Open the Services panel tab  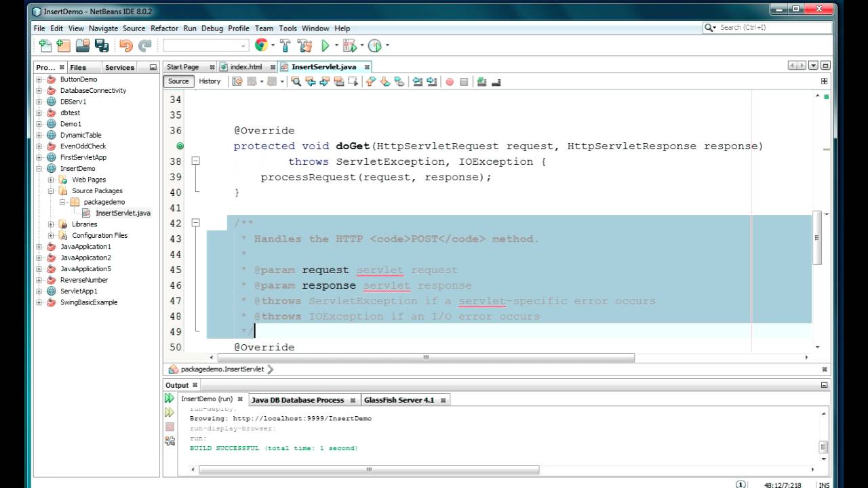[x=120, y=67]
